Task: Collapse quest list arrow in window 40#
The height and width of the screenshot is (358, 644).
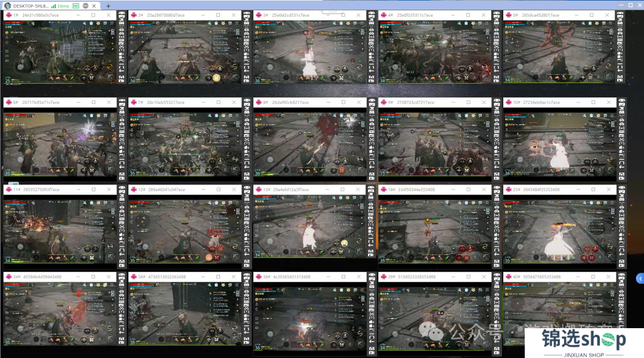Action: point(612,293)
